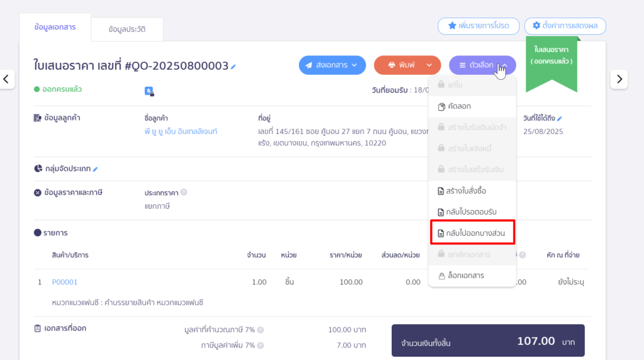Edit document number with pencil icon

click(233, 67)
